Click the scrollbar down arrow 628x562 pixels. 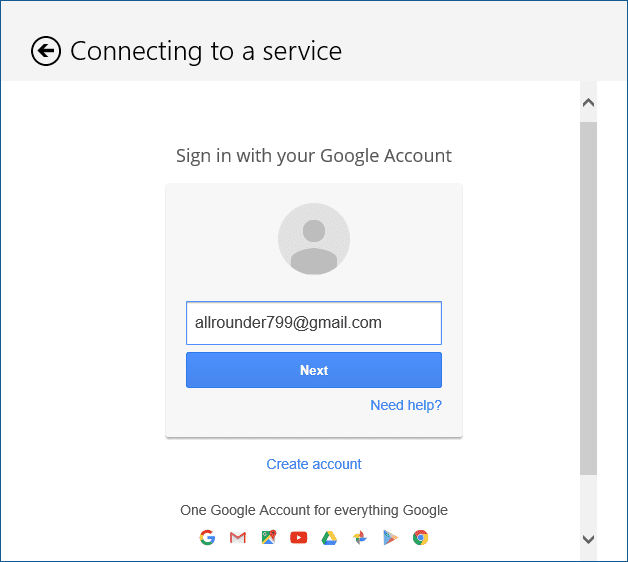click(x=588, y=539)
